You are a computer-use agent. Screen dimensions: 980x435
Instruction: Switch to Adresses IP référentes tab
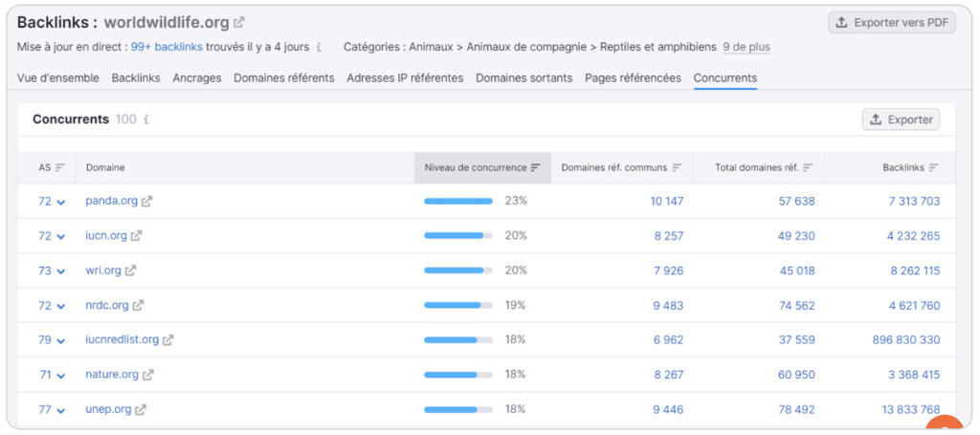click(x=405, y=78)
